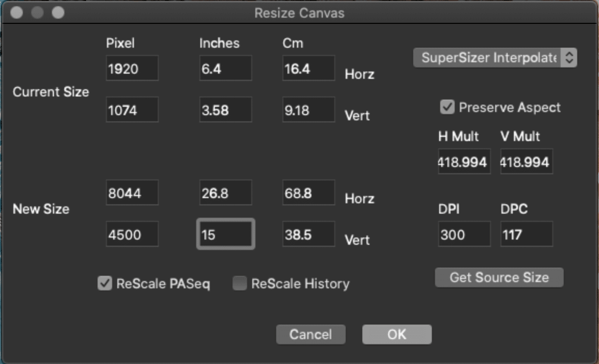Click the Inches column header label

[x=219, y=43]
